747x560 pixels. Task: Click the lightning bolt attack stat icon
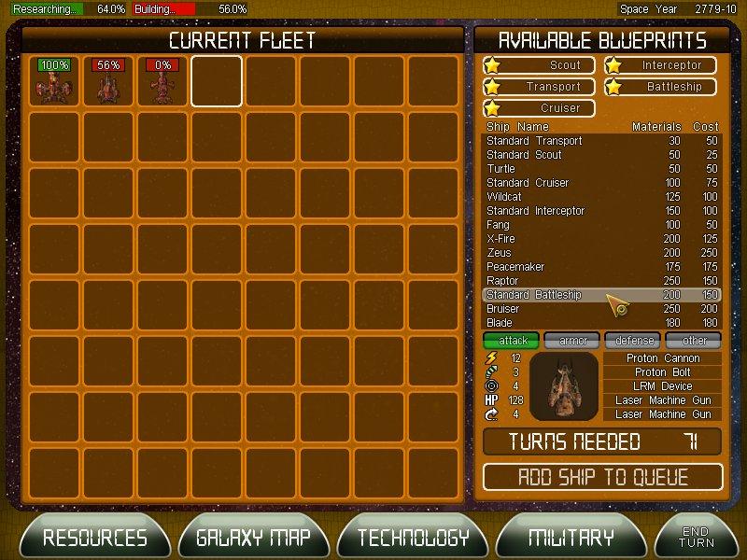pyautogui.click(x=492, y=358)
